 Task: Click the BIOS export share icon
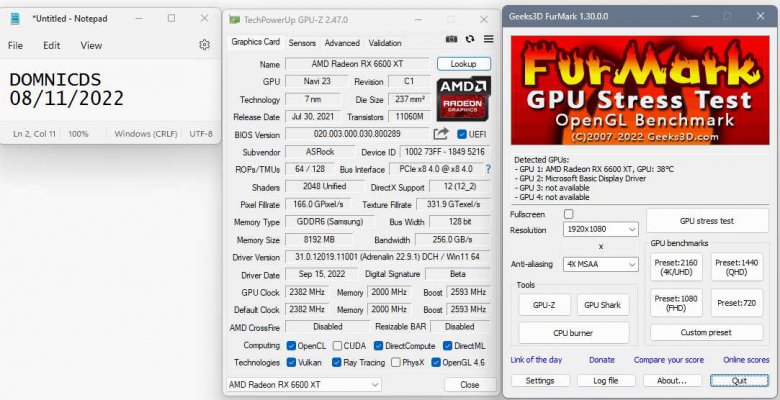tap(441, 133)
